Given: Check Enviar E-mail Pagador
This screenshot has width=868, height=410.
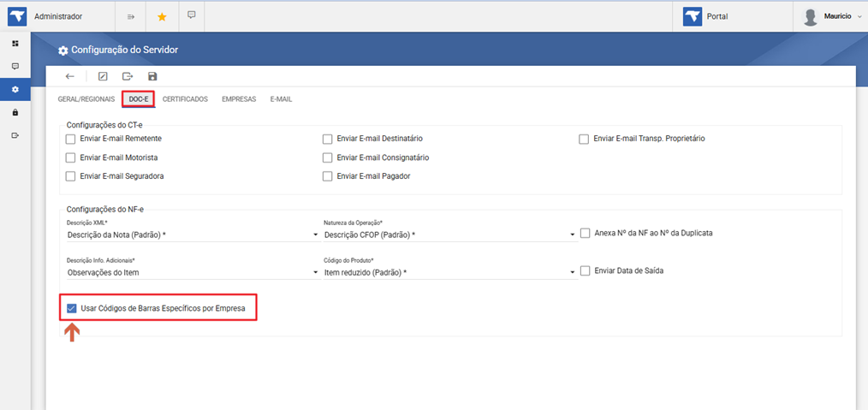Looking at the screenshot, I should pos(327,176).
